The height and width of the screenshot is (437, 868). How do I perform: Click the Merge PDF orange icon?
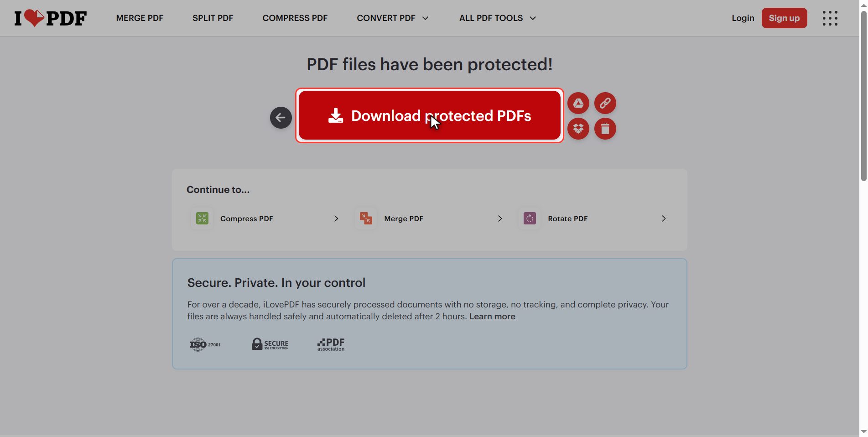coord(366,218)
